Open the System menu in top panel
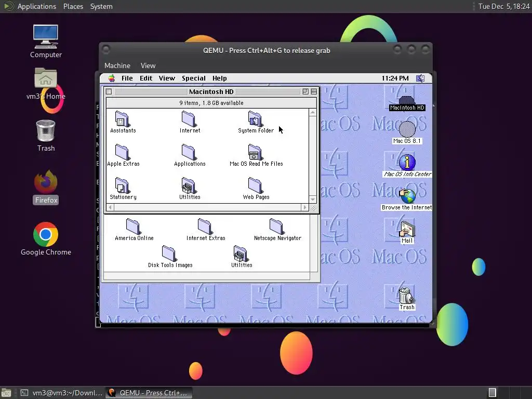The width and height of the screenshot is (532, 399). [x=101, y=6]
